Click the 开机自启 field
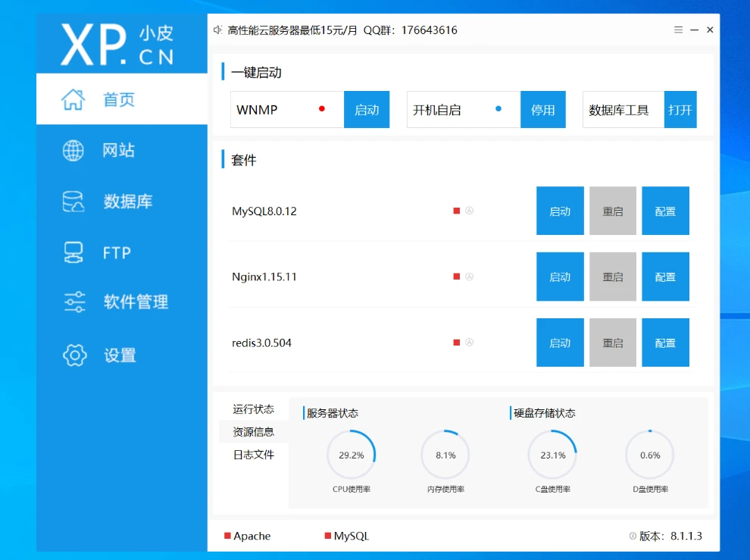Image resolution: width=750 pixels, height=560 pixels. (464, 110)
